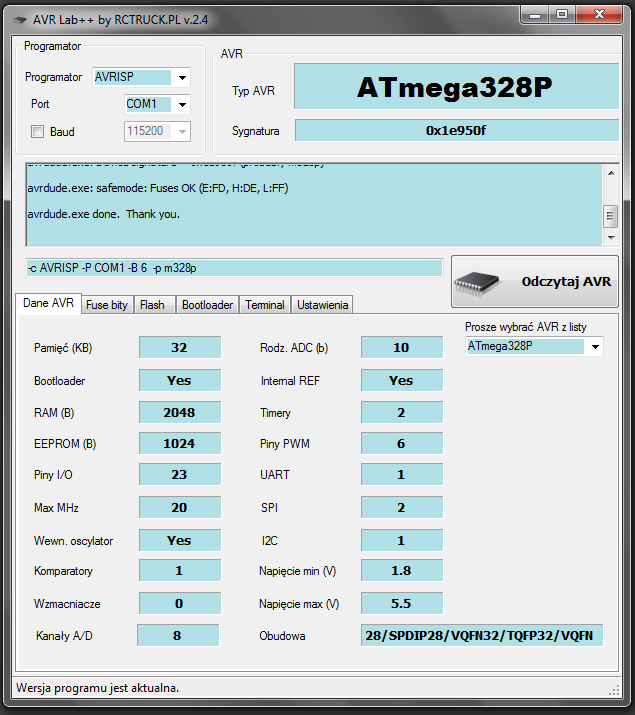
Task: Click the safemode Fuses OK log line
Action: (x=158, y=188)
